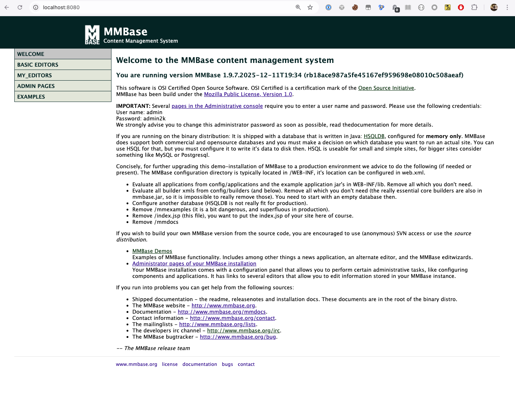Click the MMBase logo in the header
Screen dimensions: 515x420
point(91,34)
